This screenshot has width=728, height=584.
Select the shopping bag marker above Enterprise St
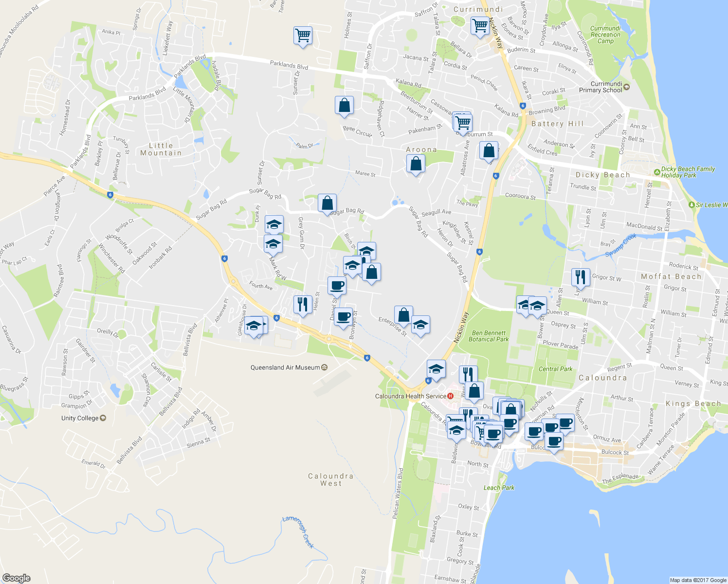(x=403, y=316)
